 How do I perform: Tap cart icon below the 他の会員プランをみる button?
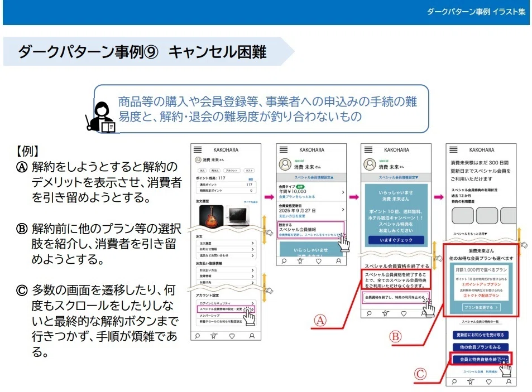coord(471,381)
